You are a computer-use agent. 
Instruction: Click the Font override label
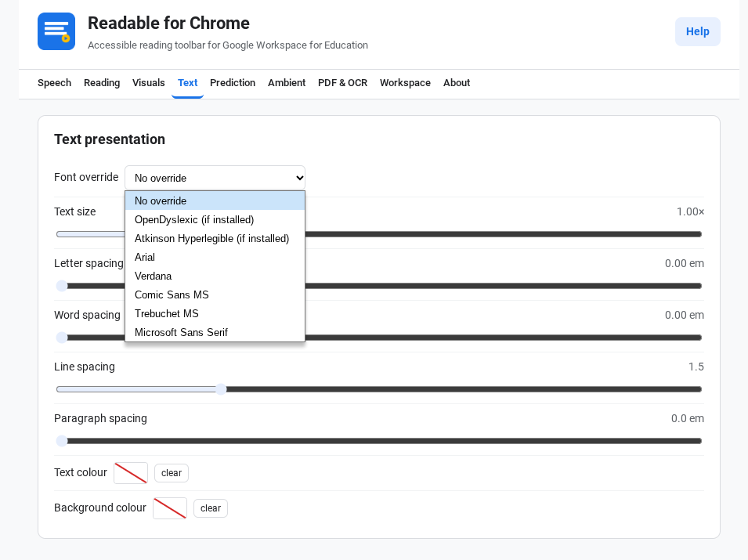pyautogui.click(x=86, y=177)
